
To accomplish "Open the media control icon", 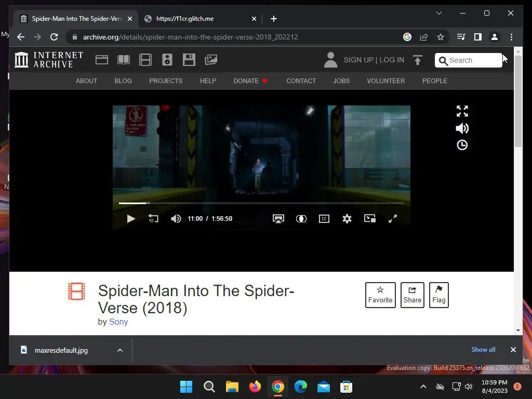I will coord(461,37).
